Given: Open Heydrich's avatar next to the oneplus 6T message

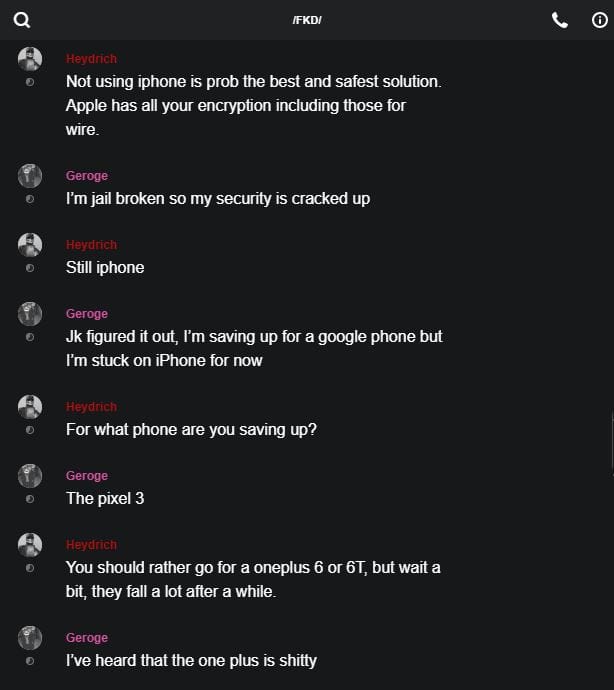Looking at the screenshot, I should (x=30, y=545).
